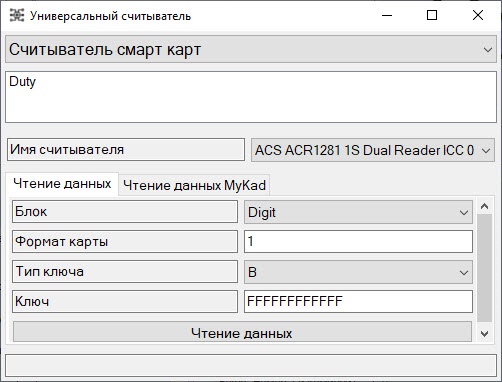502x382 pixels.
Task: Click the Блок label field
Action: pyautogui.click(x=125, y=211)
